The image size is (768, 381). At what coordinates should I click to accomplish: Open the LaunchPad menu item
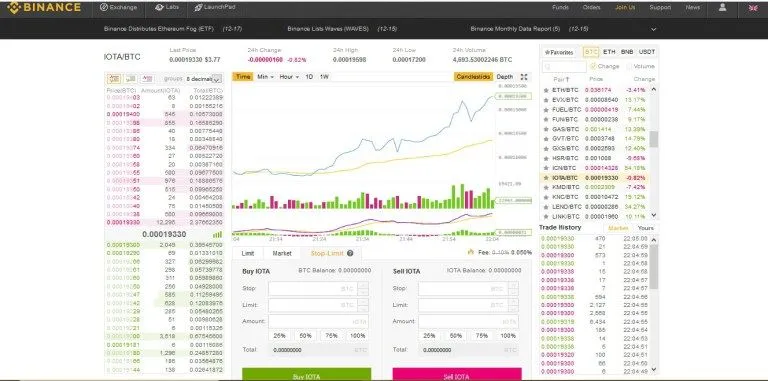click(x=215, y=7)
